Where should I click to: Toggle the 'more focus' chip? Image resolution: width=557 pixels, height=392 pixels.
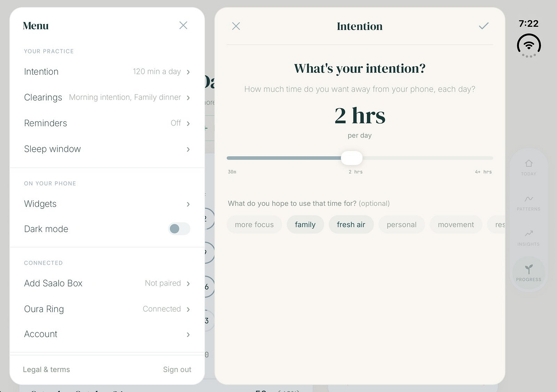pos(254,224)
